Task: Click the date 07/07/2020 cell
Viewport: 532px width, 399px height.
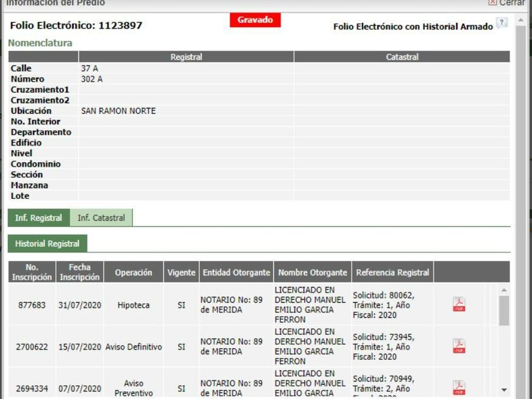Action: click(80, 388)
